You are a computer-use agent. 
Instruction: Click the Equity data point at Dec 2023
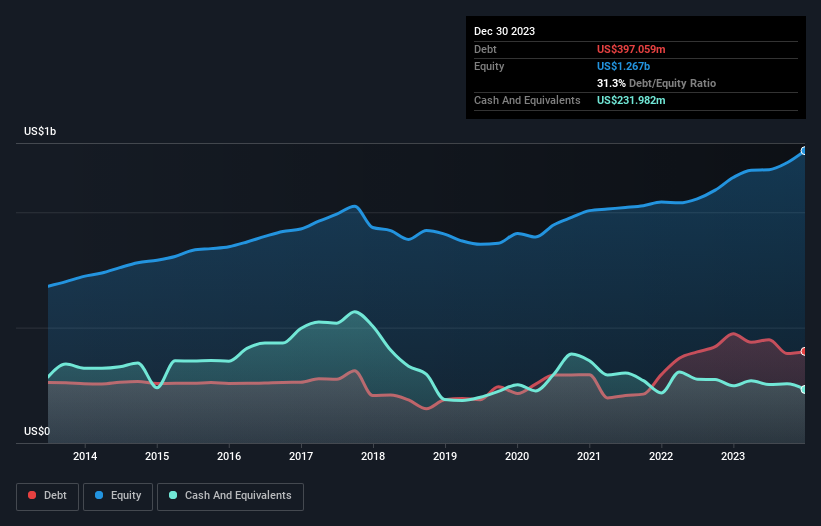(x=804, y=151)
